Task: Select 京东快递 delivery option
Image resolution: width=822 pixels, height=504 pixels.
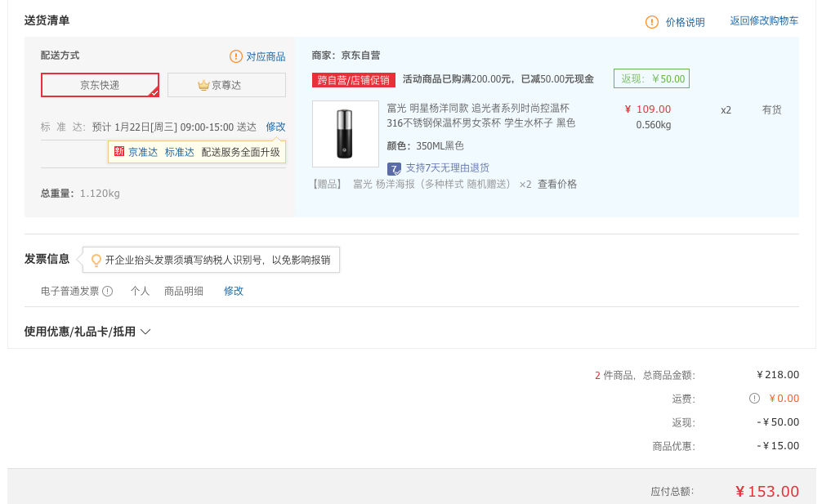Action: (101, 85)
